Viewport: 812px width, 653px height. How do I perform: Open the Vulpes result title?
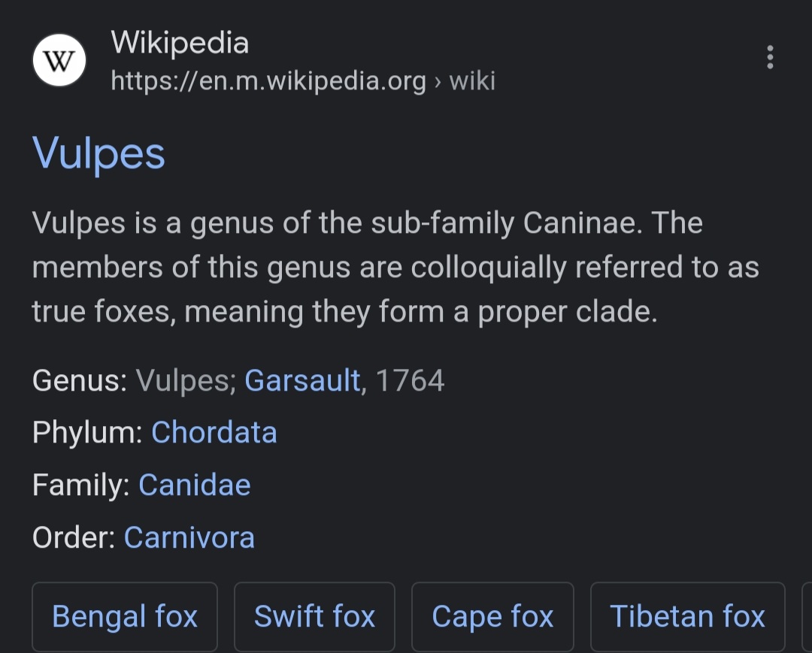(x=98, y=154)
